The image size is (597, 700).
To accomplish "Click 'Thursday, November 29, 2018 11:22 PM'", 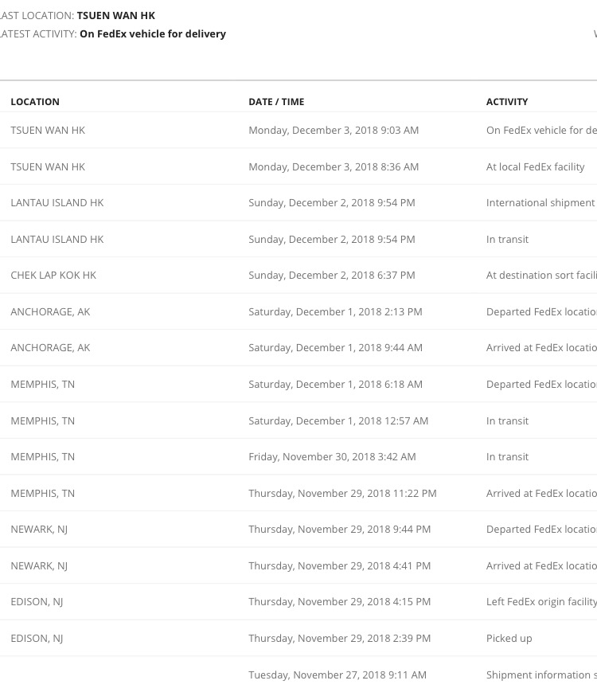I will (x=342, y=493).
